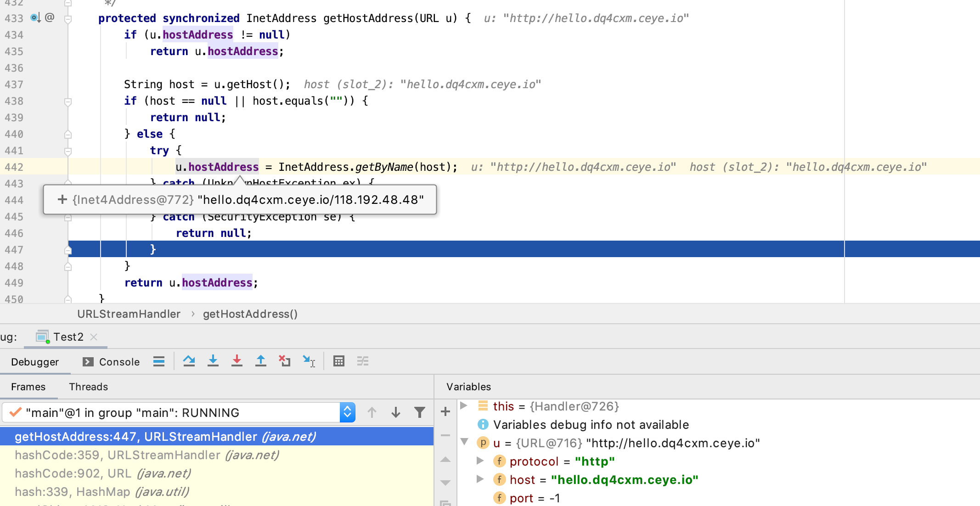Click the Step Over debugger icon
The image size is (980, 506).
click(x=189, y=361)
